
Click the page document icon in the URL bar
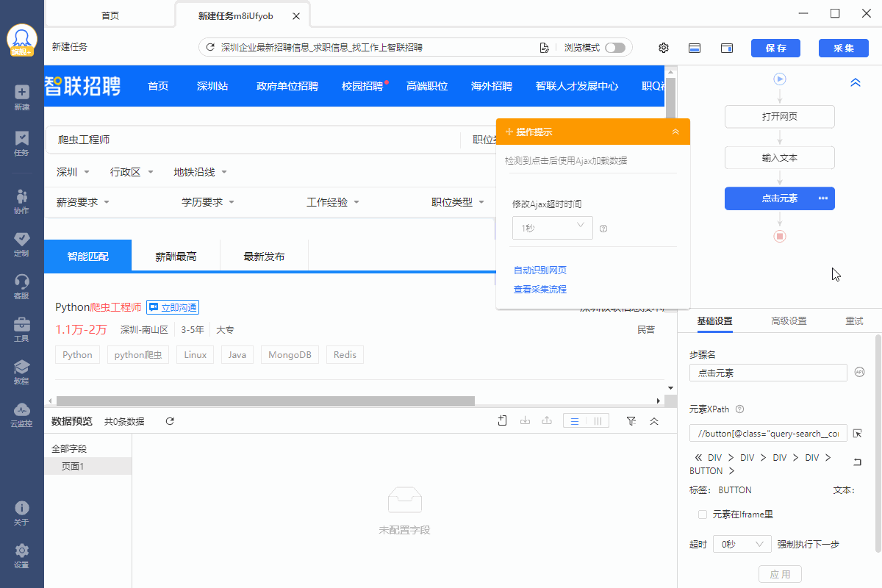(545, 48)
